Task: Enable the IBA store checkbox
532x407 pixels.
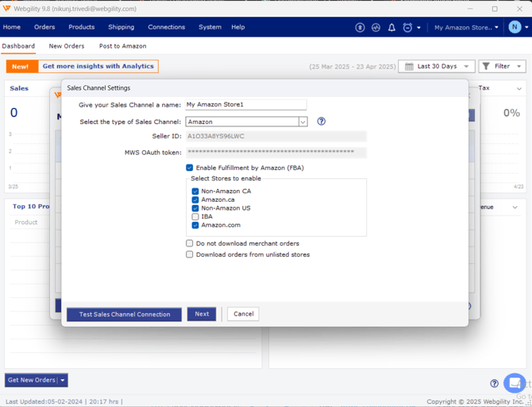Action: click(195, 216)
